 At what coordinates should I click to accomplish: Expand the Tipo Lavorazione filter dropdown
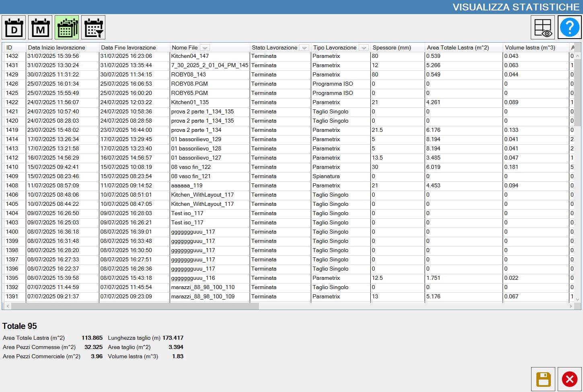point(363,47)
